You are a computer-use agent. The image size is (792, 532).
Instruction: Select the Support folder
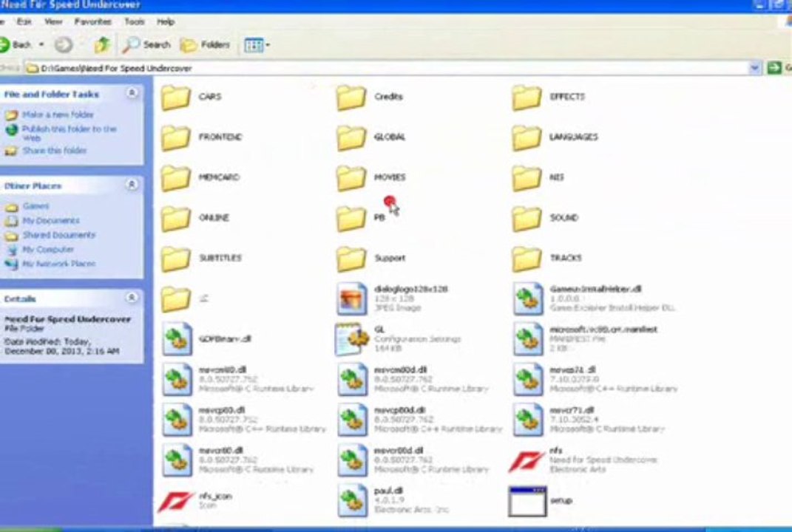pos(371,259)
